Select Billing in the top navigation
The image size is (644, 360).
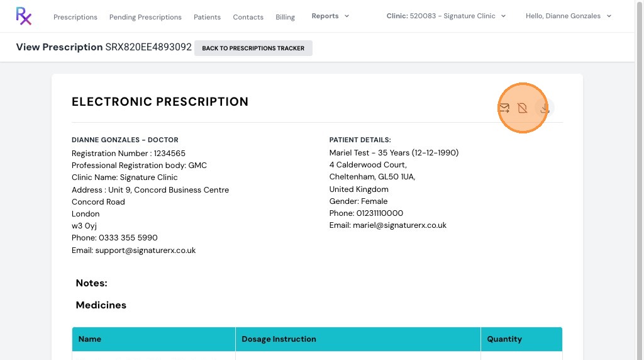(x=285, y=17)
